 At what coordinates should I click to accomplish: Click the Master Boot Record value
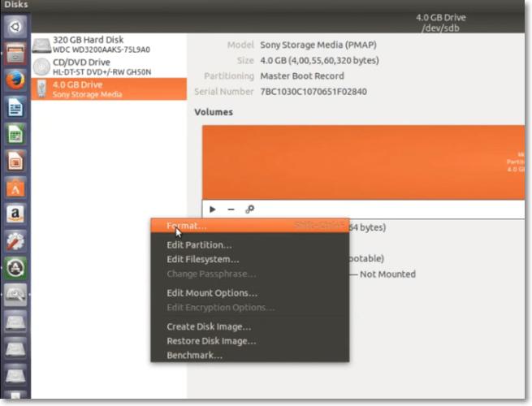(302, 76)
